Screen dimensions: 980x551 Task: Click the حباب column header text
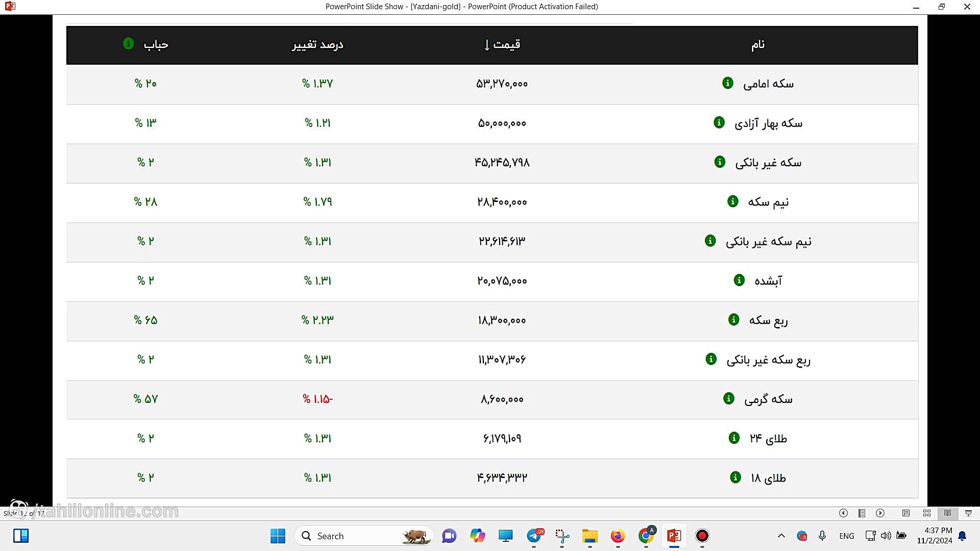(156, 44)
